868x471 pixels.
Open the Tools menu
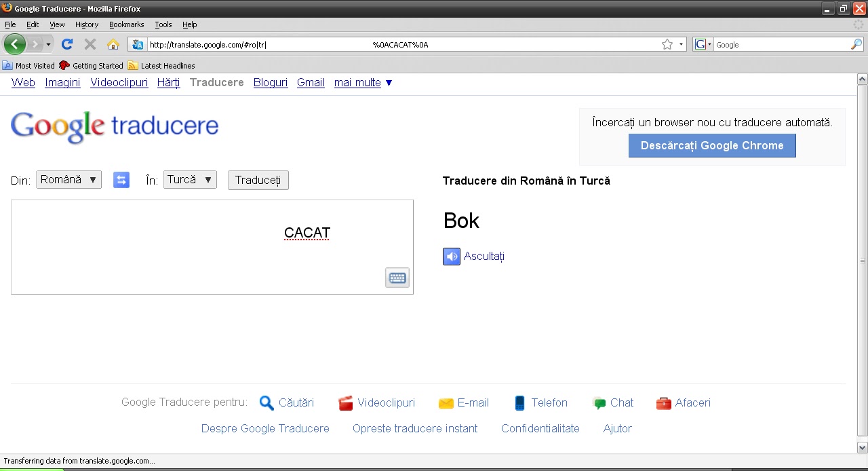tap(163, 24)
